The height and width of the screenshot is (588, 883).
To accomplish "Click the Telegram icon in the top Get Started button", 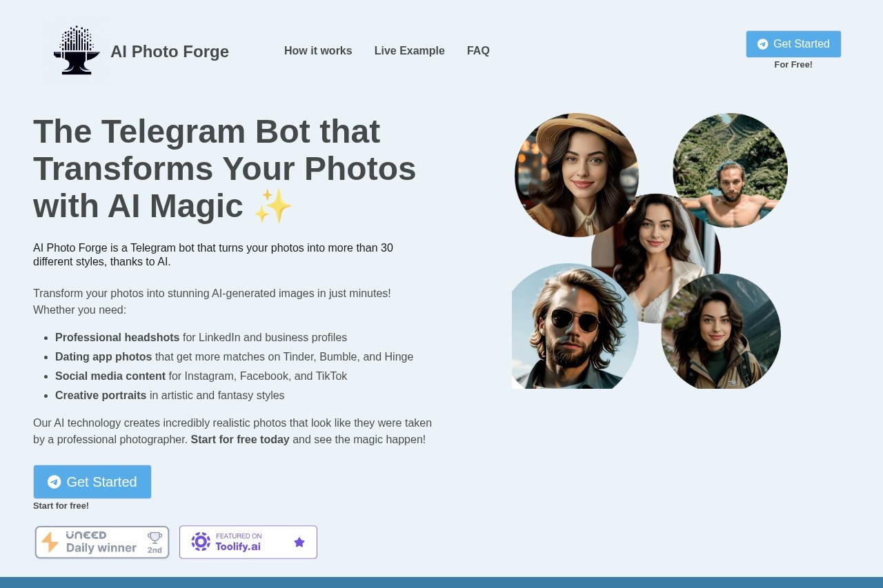I will coord(763,44).
